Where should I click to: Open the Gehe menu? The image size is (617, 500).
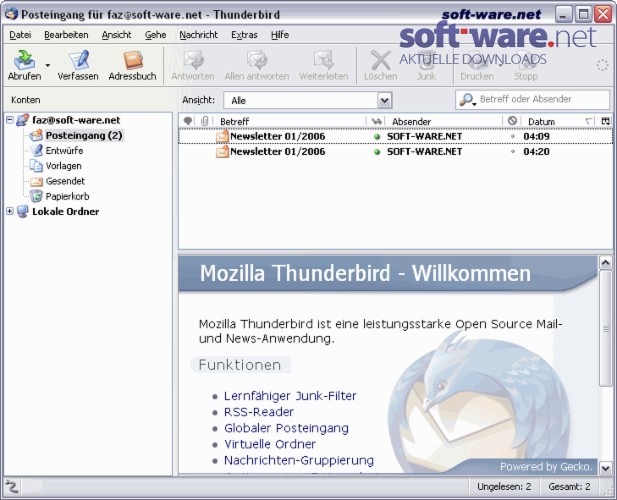pos(155,35)
